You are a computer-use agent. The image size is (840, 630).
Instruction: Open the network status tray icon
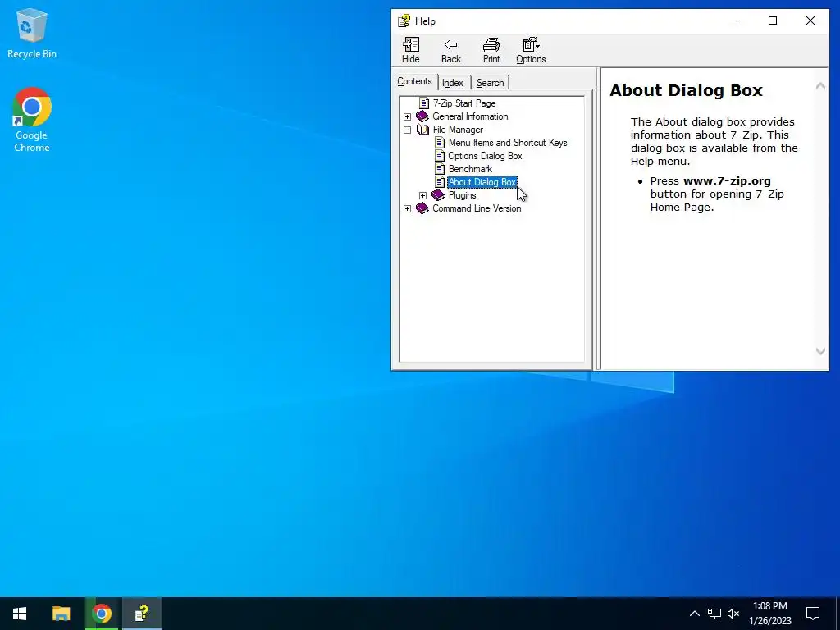coord(714,614)
